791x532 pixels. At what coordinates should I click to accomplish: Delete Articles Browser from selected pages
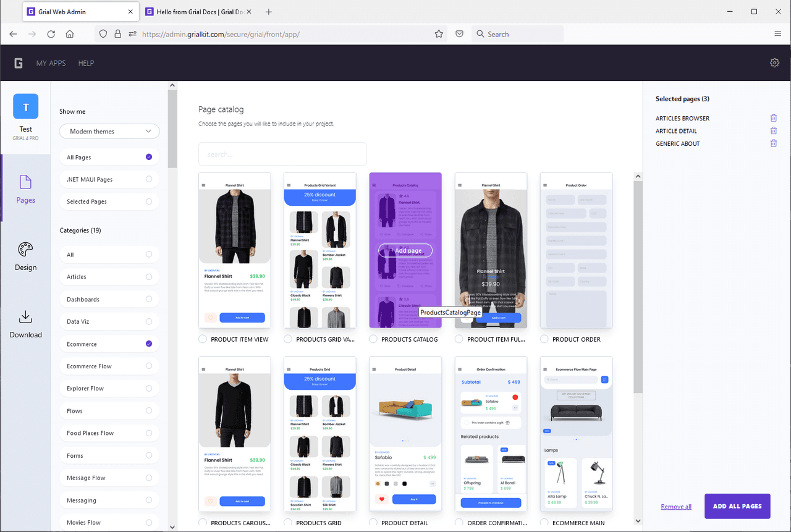773,118
